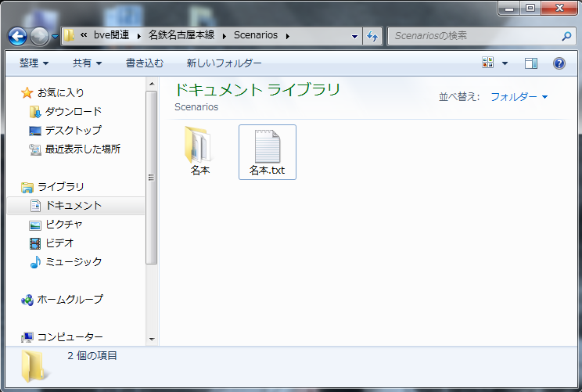
Task: Click the ドキュメント ライブラリ heading
Action: click(x=257, y=90)
